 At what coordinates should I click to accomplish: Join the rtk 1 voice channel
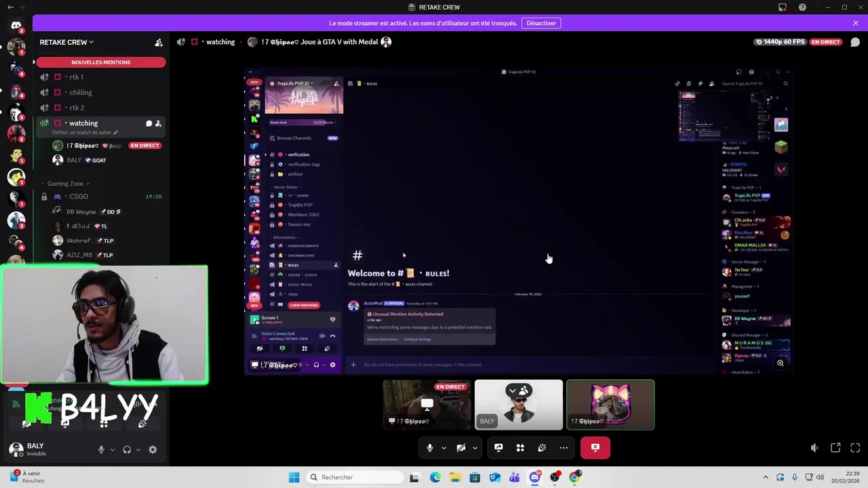click(100, 77)
